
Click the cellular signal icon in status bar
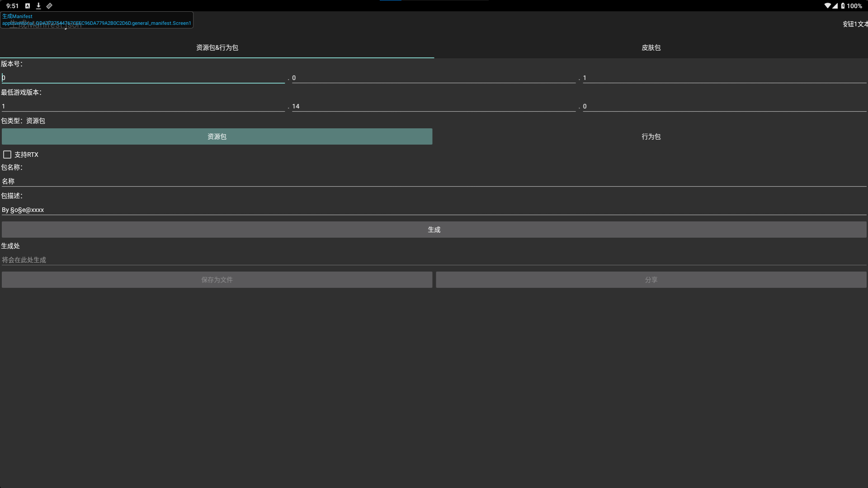[x=835, y=6]
